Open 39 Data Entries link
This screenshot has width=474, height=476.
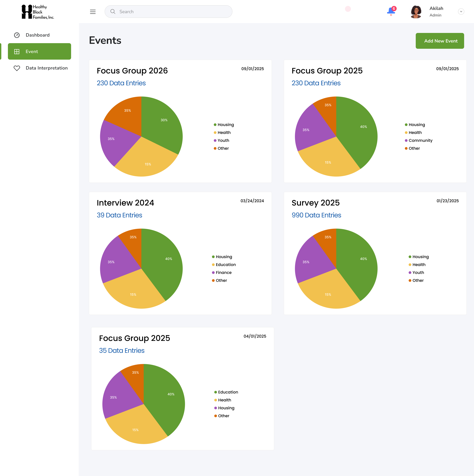point(119,215)
